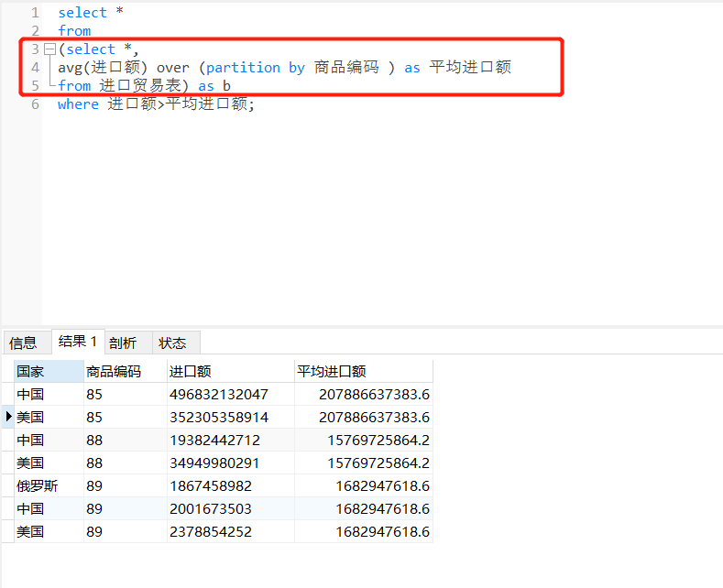Click the 俄罗斯 country cell

(49, 486)
